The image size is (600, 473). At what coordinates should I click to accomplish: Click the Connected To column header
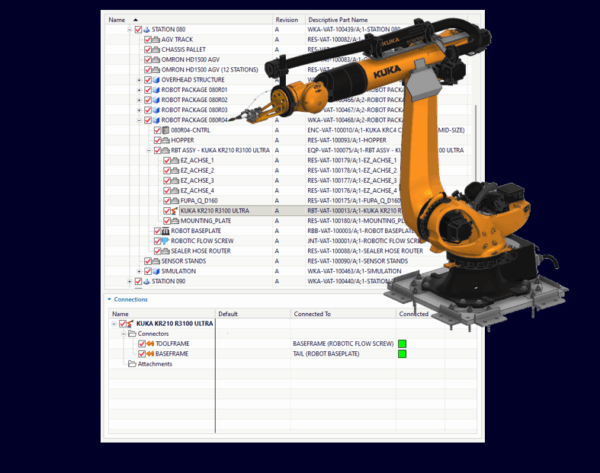(x=313, y=313)
